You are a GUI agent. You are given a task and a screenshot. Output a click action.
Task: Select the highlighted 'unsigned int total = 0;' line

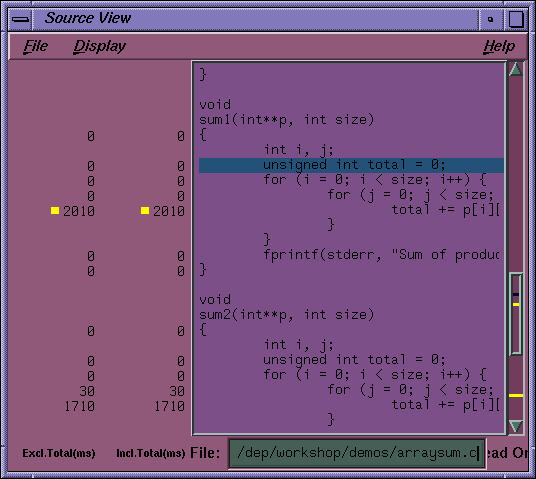(x=351, y=165)
